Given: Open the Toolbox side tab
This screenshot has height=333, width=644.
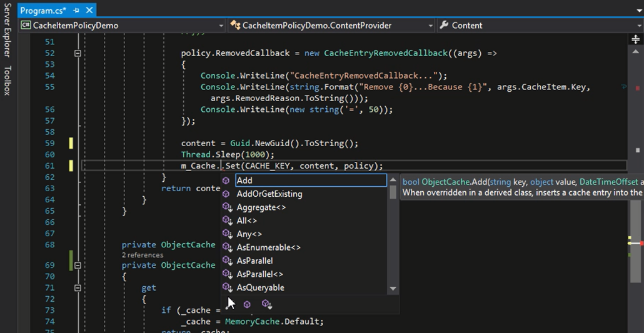Looking at the screenshot, I should pos(7,80).
